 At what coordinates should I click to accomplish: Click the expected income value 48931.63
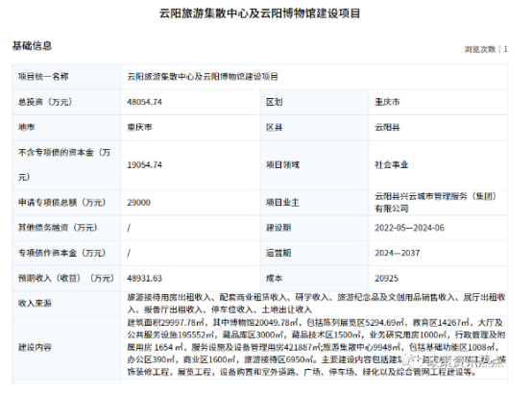145,278
